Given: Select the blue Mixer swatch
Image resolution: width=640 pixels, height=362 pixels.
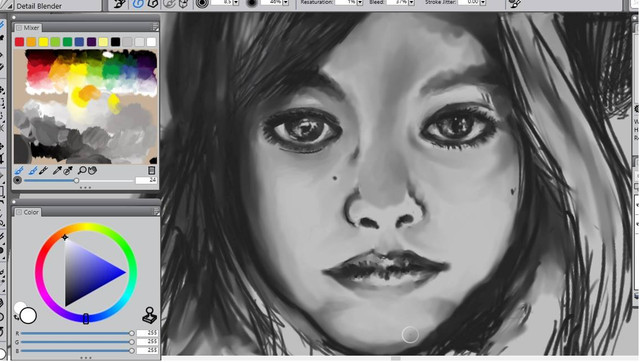Looking at the screenshot, I should coord(80,42).
